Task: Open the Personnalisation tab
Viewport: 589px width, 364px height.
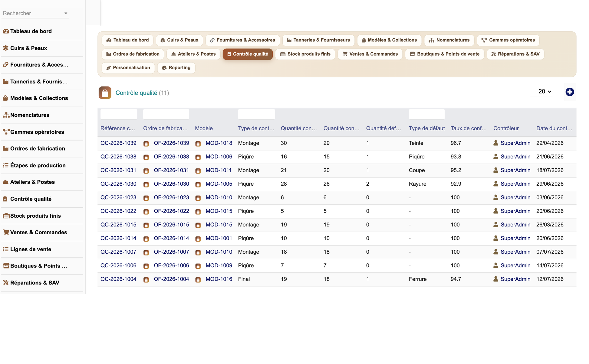Action: point(128,68)
